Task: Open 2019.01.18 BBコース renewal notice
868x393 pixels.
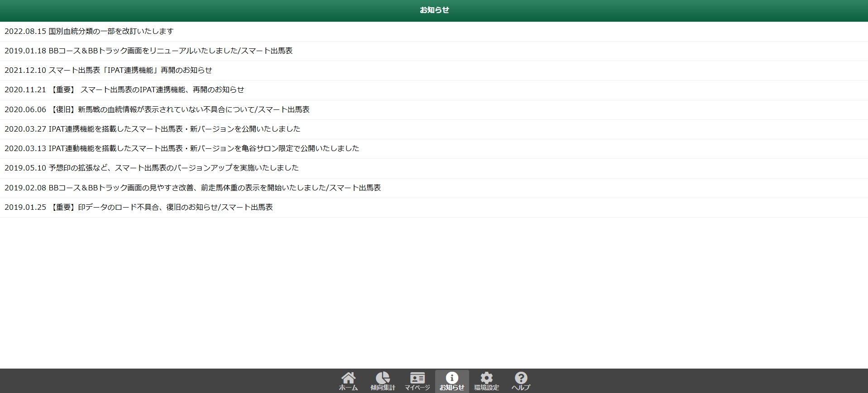Action: click(149, 51)
